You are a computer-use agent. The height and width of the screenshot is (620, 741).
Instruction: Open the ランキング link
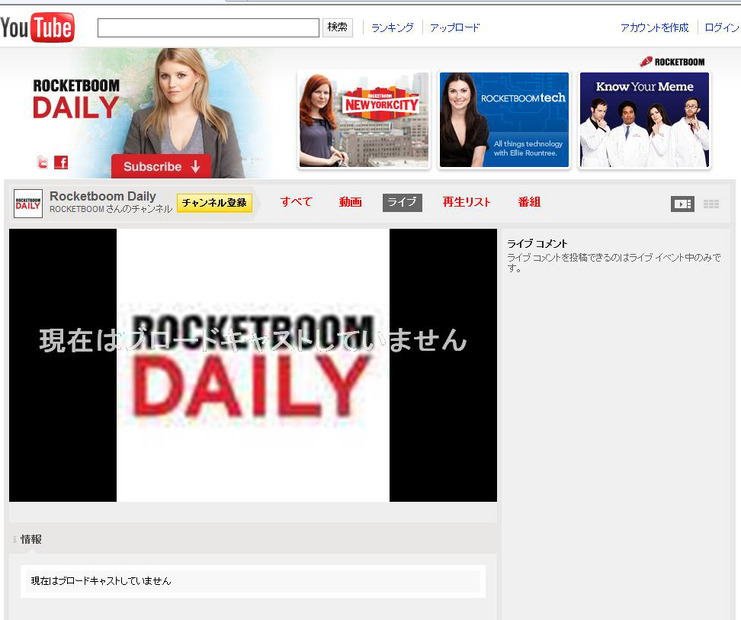click(x=392, y=27)
